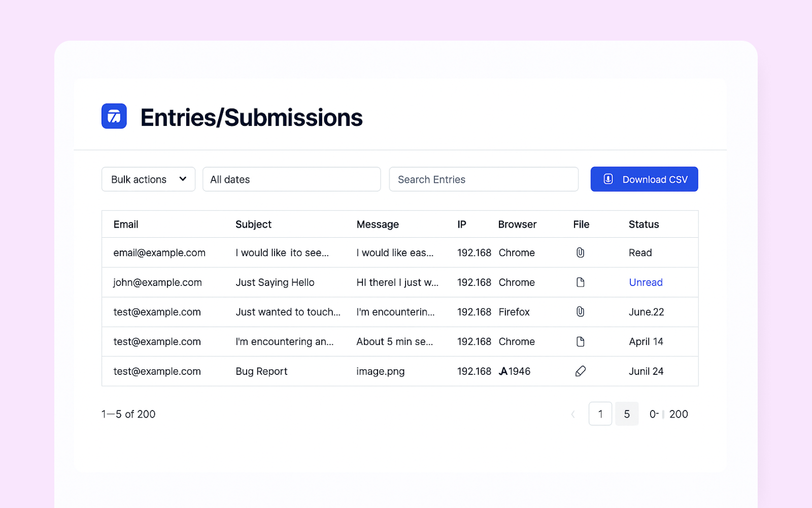
Task: Click the paperclip icon in email@example.com row
Action: pyautogui.click(x=580, y=252)
